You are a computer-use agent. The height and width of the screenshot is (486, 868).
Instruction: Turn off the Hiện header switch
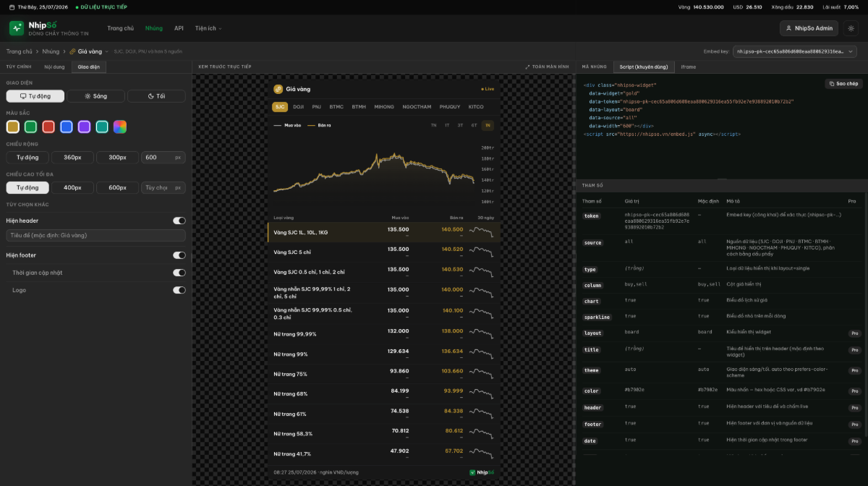click(179, 221)
